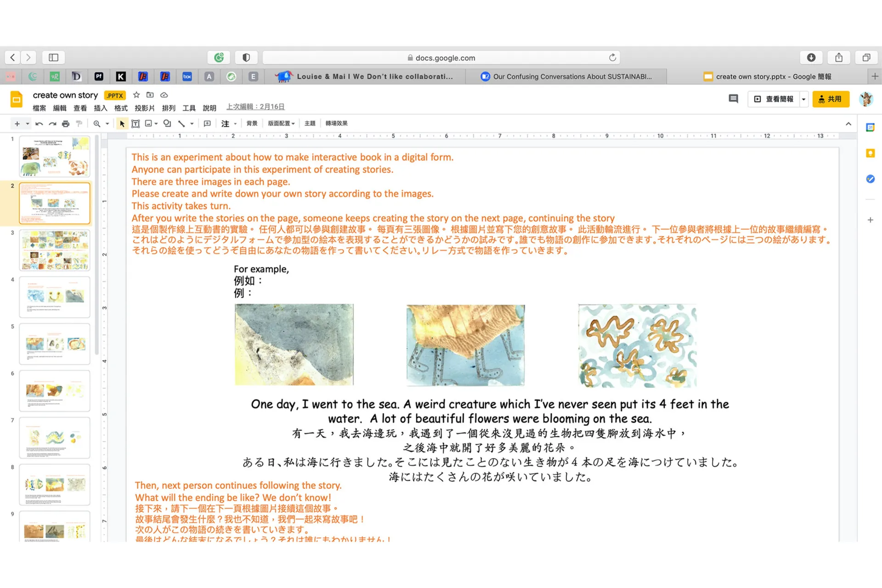Select the shapes tool

[x=167, y=124]
